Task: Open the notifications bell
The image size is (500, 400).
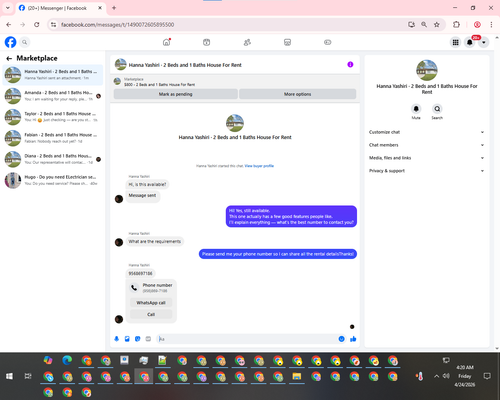Action: 470,42
